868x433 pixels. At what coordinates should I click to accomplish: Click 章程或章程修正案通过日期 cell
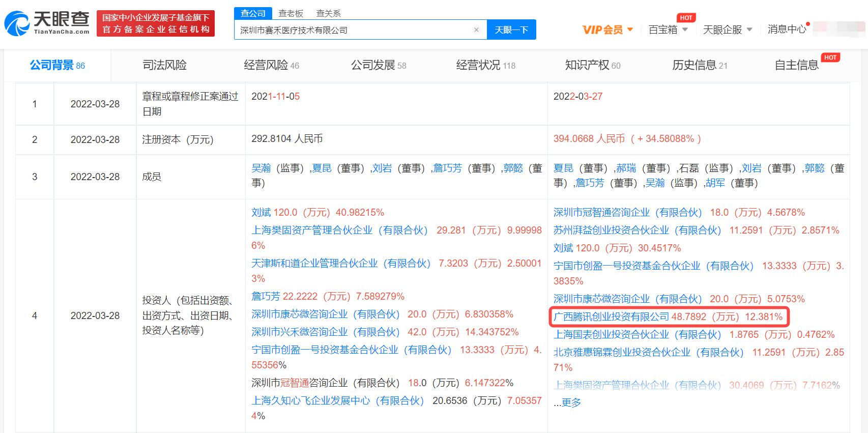[190, 104]
